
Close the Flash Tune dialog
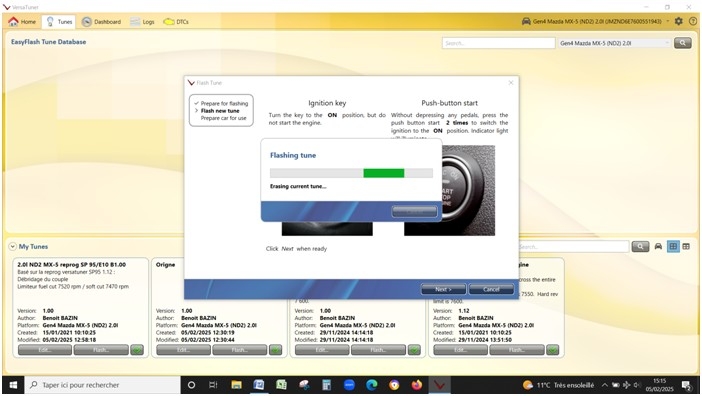coord(511,83)
